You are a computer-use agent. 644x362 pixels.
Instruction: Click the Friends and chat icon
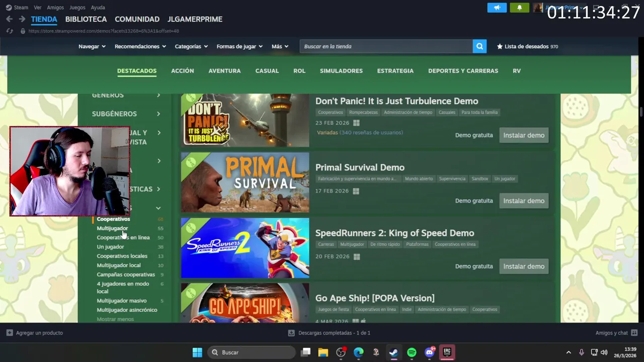tap(634, 333)
